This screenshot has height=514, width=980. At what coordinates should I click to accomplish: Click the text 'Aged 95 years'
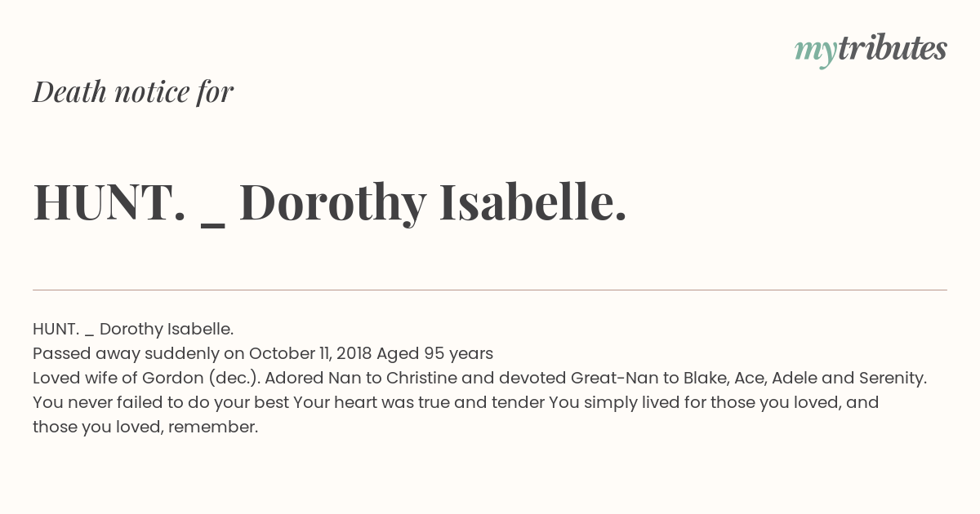click(434, 353)
